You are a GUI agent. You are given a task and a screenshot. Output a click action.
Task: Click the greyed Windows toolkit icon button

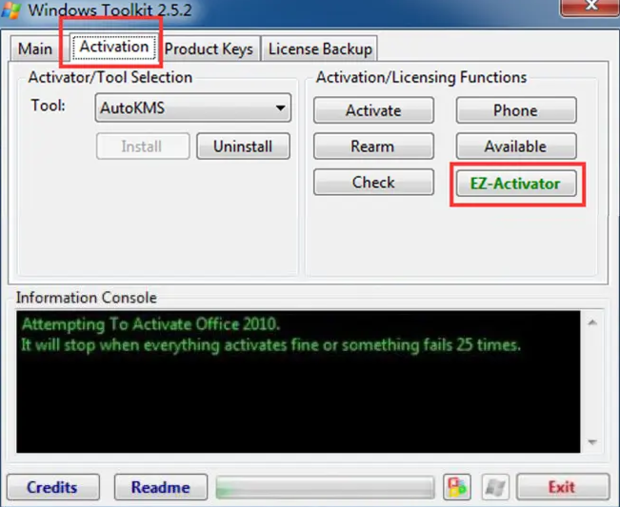[495, 487]
